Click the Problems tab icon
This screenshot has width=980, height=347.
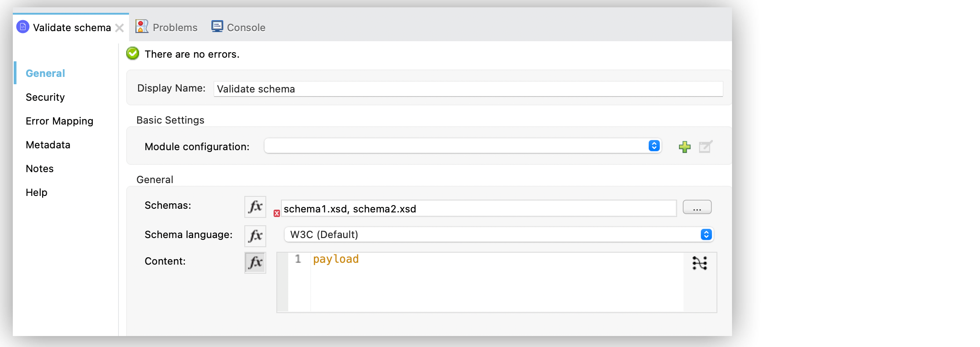142,27
